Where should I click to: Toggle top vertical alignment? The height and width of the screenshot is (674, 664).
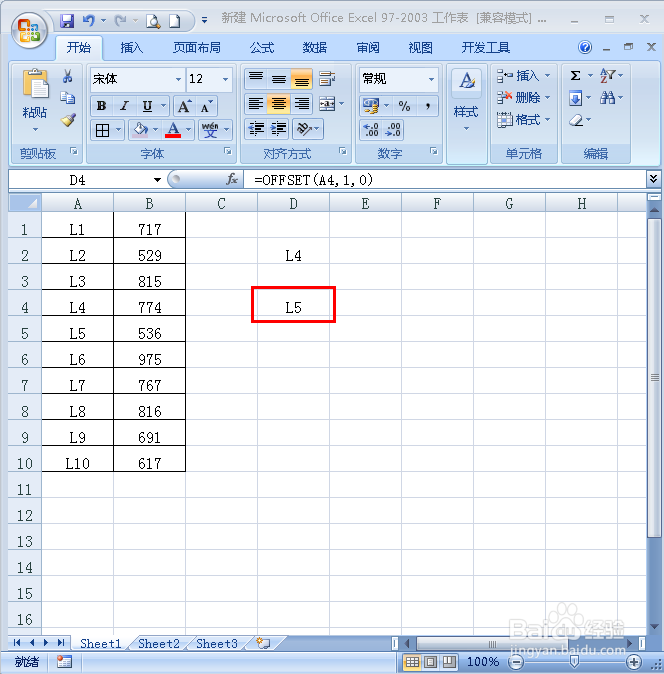[256, 78]
